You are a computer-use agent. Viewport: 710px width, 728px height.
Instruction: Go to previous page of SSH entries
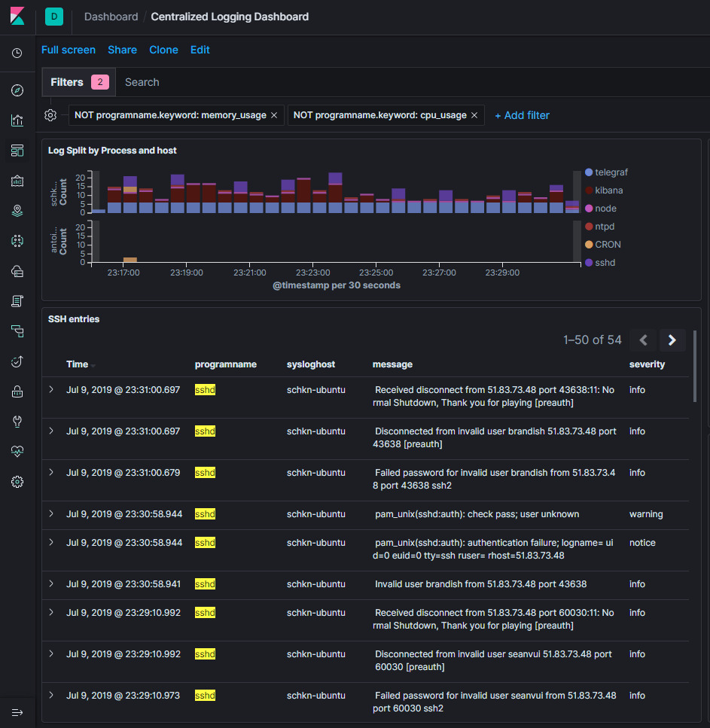[643, 340]
